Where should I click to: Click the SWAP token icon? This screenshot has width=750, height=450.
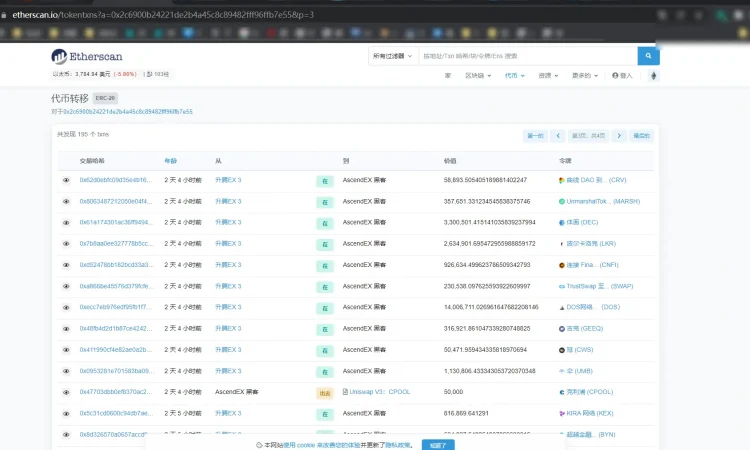[562, 286]
